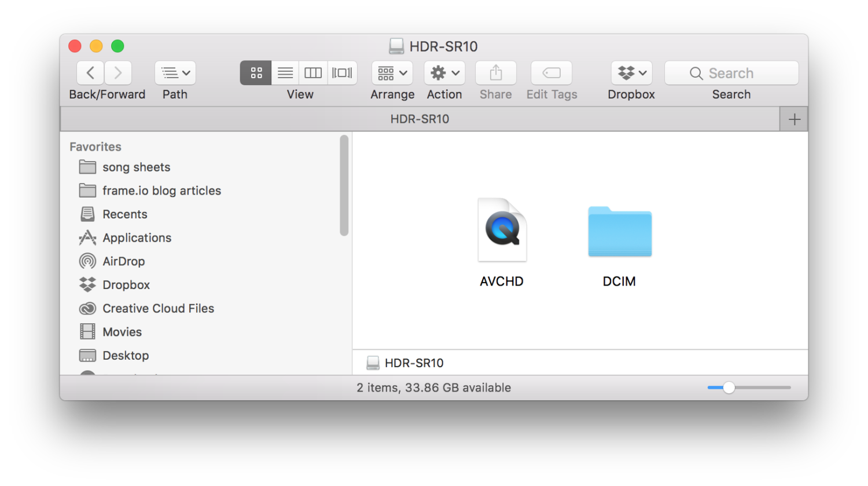Open the song sheets folder in sidebar
Image resolution: width=868 pixels, height=486 pixels.
point(136,167)
